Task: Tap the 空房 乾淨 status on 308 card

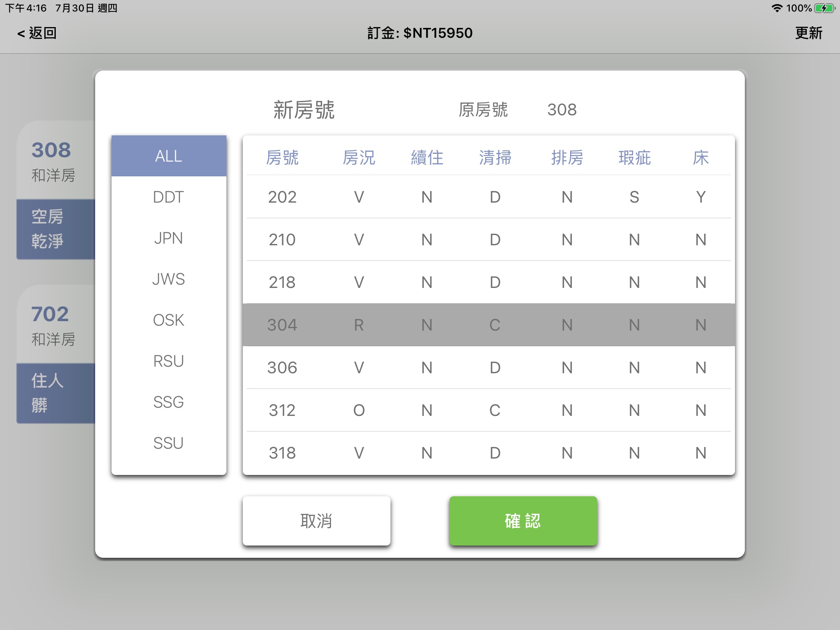Action: click(56, 229)
